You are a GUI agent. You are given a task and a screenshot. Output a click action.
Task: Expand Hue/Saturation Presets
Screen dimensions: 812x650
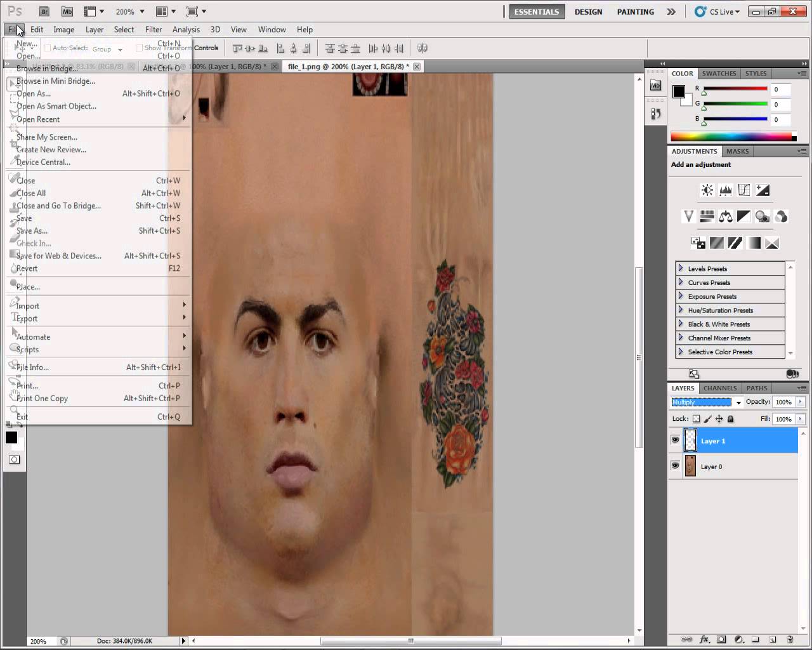click(681, 310)
